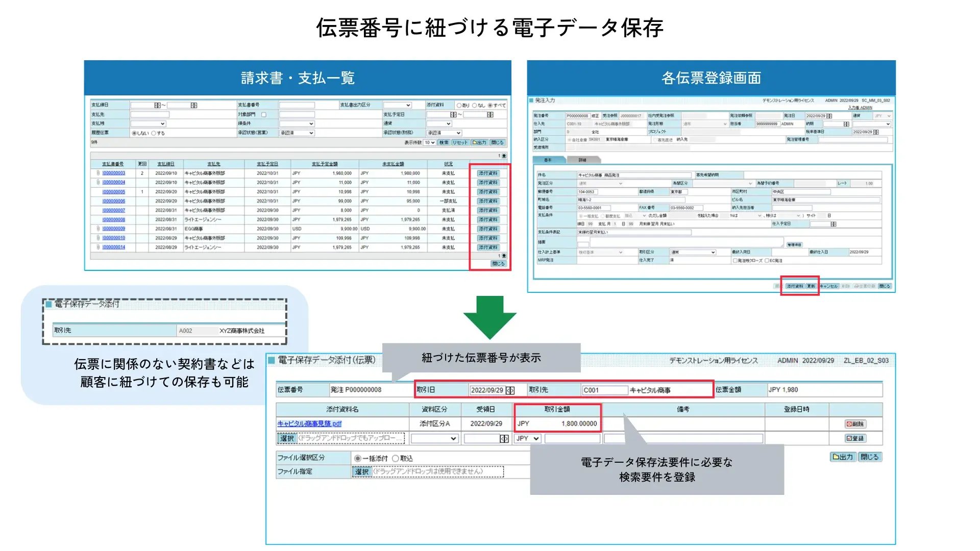
Task: Open キャピタル商事見積.pdf attachment link
Action: tap(309, 424)
